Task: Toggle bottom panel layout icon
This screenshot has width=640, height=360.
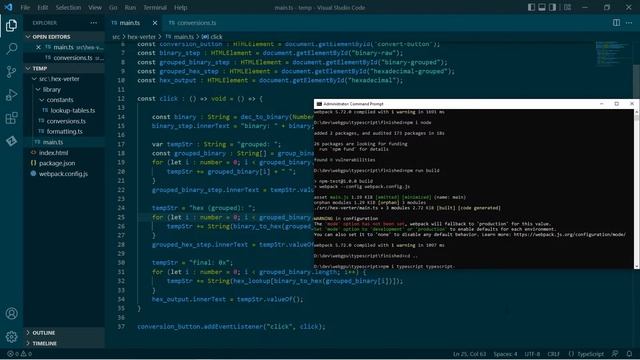Action: point(542,7)
